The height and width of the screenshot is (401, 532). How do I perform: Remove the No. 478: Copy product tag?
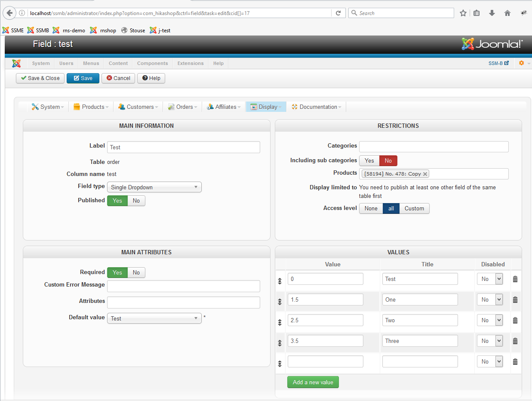click(425, 174)
